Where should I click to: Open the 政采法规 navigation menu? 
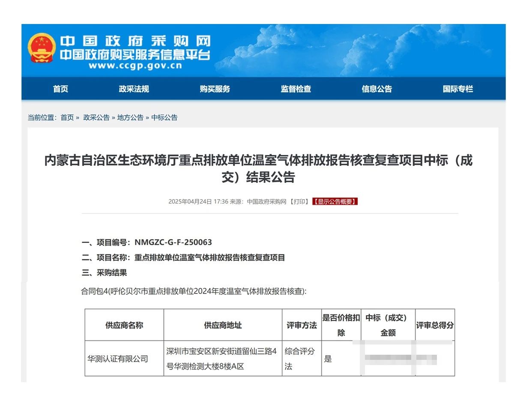click(134, 89)
